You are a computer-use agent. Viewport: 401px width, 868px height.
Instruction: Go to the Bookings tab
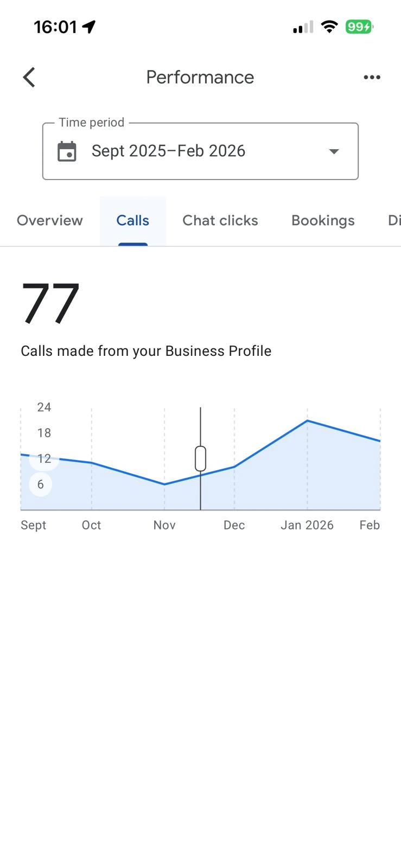point(323,221)
